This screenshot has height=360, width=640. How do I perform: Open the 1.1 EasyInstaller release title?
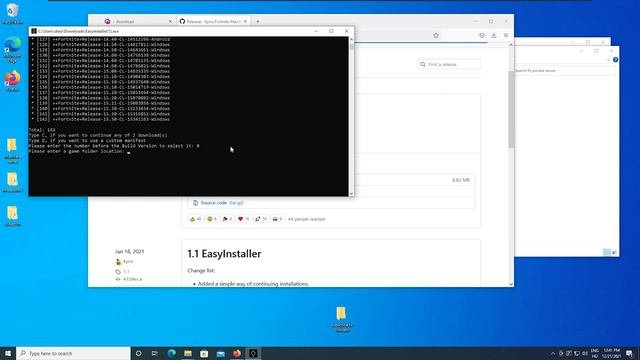pyautogui.click(x=224, y=254)
